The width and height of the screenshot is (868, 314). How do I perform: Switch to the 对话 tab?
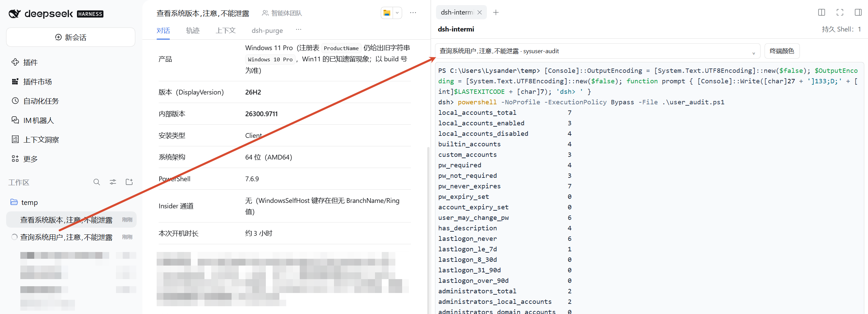(163, 30)
